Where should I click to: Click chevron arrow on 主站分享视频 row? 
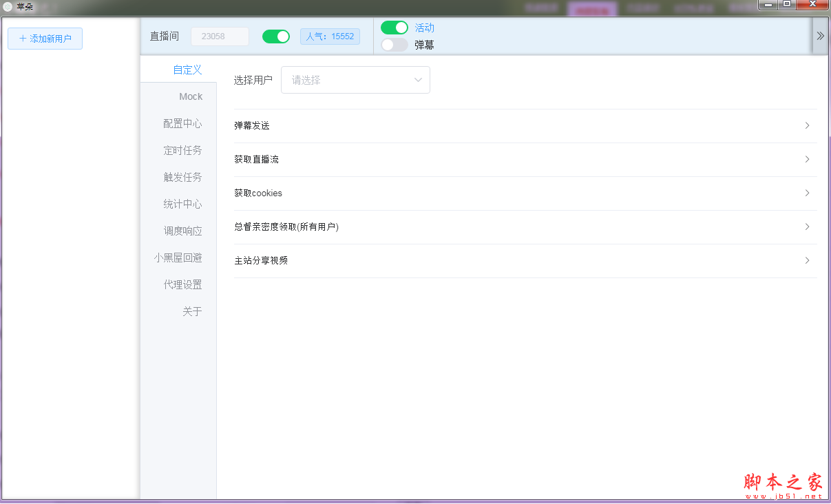pos(807,261)
